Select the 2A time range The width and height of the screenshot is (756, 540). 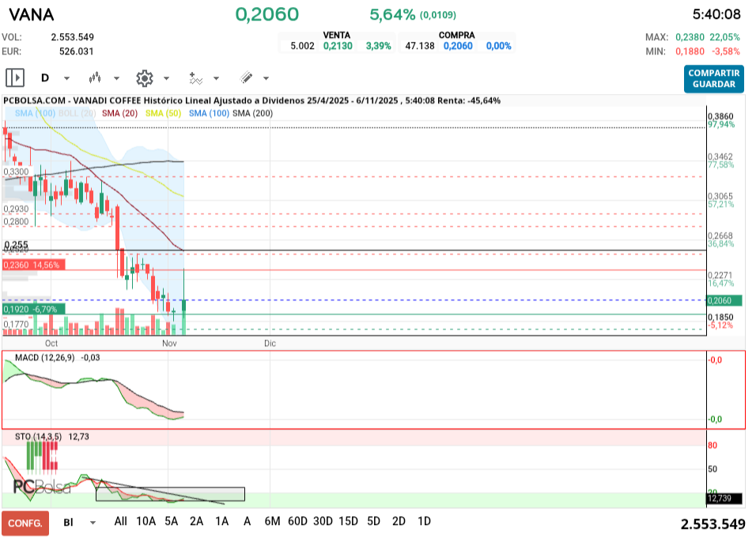click(x=196, y=521)
